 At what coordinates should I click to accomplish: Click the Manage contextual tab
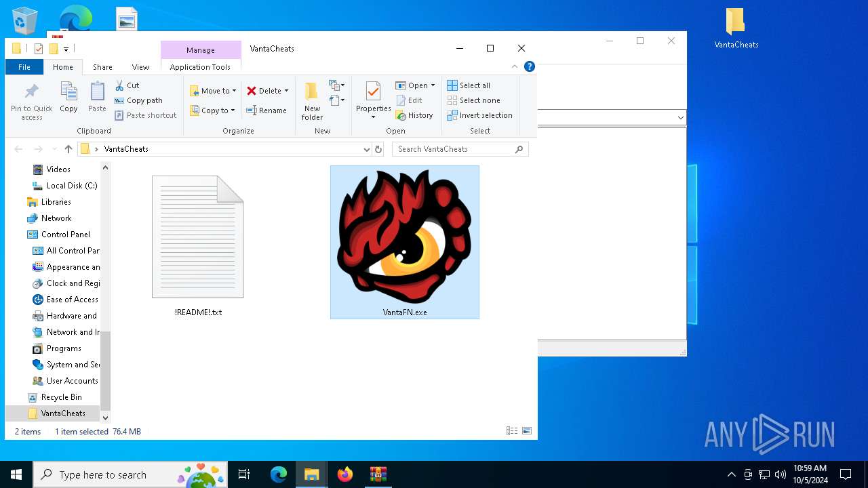(x=201, y=50)
